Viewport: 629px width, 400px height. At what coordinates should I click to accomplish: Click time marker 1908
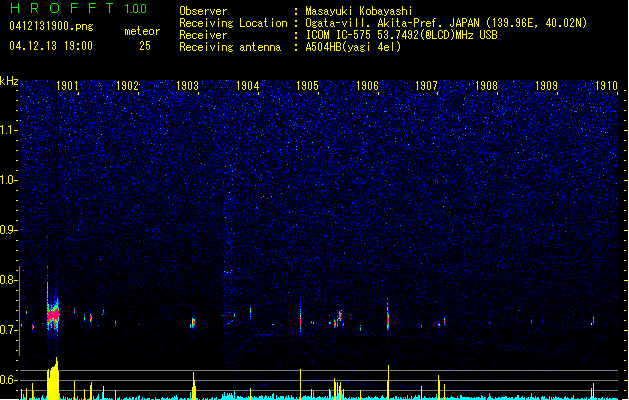486,86
